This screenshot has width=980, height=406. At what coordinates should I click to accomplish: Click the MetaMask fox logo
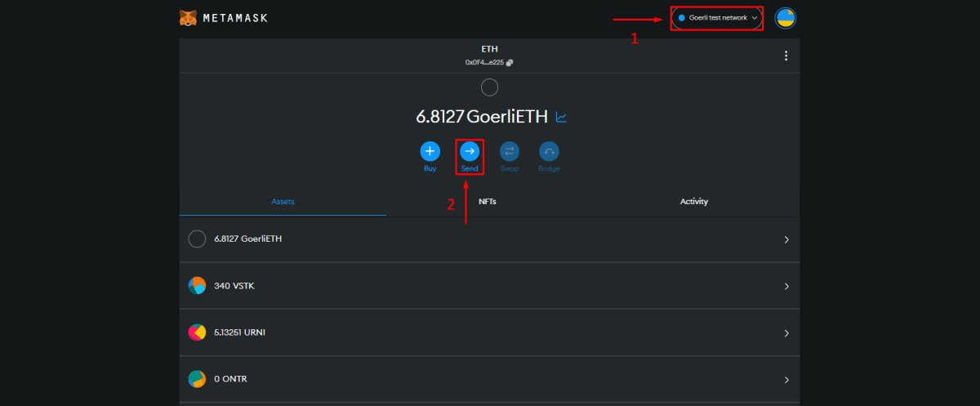(188, 17)
